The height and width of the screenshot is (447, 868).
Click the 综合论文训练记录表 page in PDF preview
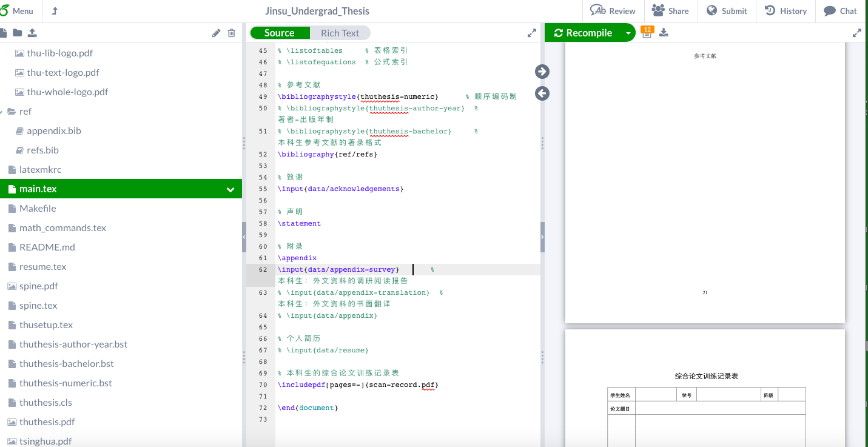point(705,388)
